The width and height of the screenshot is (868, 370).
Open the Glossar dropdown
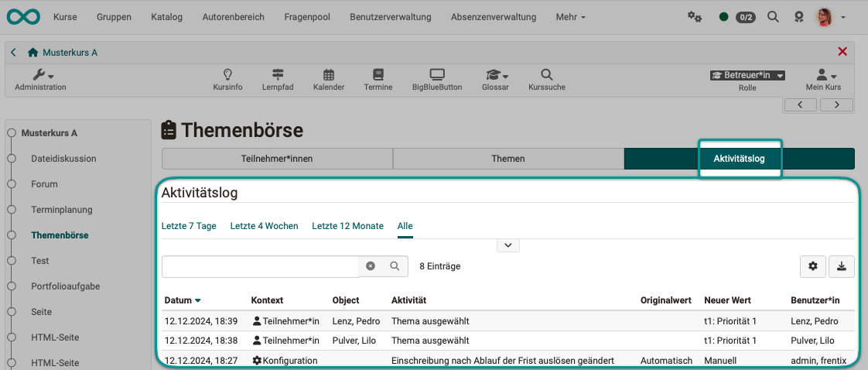pyautogui.click(x=496, y=80)
